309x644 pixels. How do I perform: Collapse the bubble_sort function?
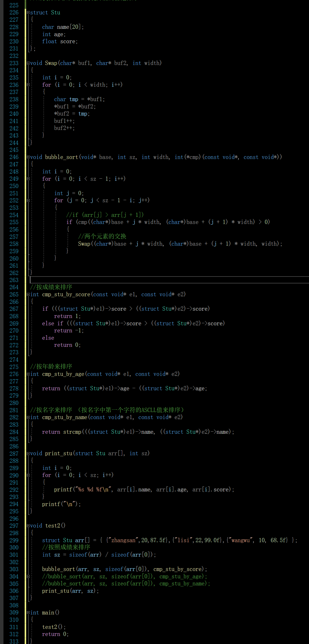click(28, 157)
